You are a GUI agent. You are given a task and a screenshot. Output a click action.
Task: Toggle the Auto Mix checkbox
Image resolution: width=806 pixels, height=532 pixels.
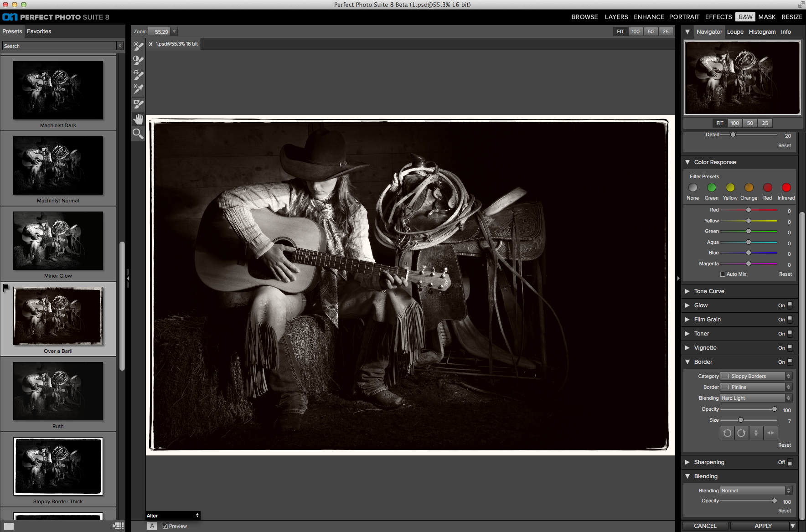click(x=723, y=274)
